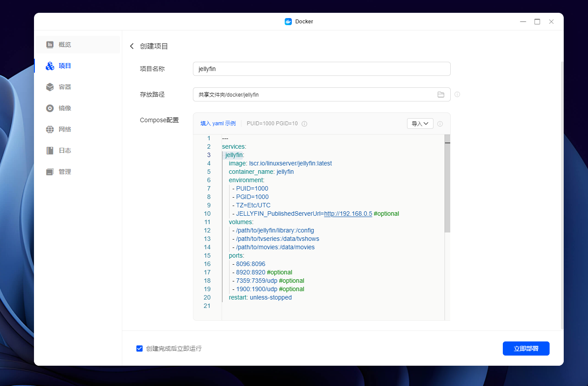Click the info icon next to 导入 button
The image size is (588, 386).
pyautogui.click(x=440, y=124)
